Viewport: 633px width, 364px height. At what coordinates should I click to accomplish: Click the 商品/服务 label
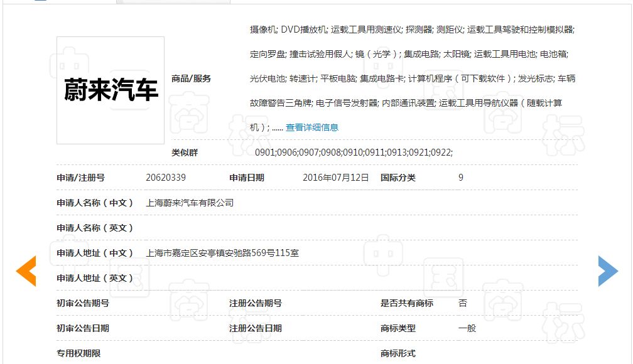coord(191,78)
